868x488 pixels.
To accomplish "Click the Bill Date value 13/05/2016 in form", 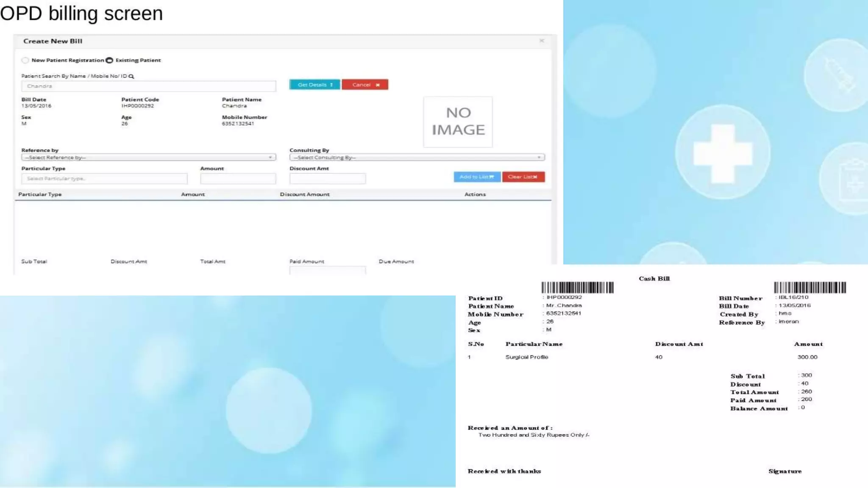I will (36, 106).
